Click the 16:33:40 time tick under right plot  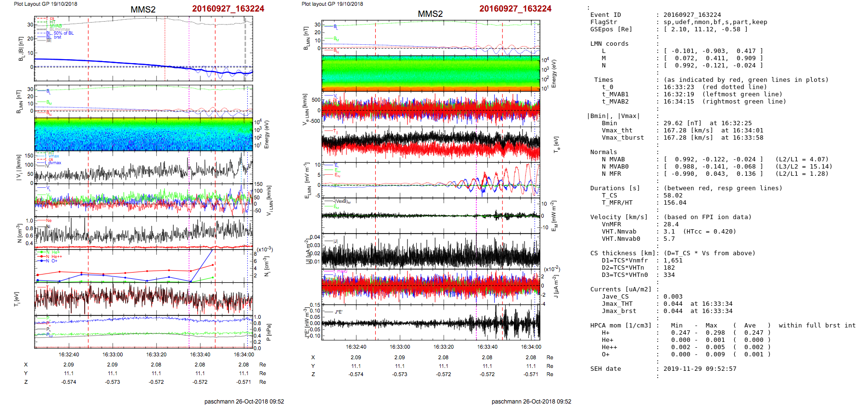(487, 347)
